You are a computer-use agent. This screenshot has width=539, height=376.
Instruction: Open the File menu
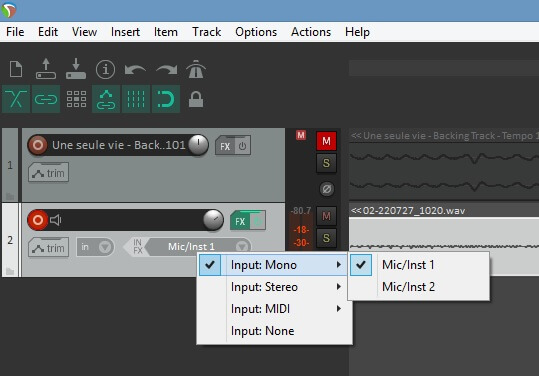click(x=15, y=32)
